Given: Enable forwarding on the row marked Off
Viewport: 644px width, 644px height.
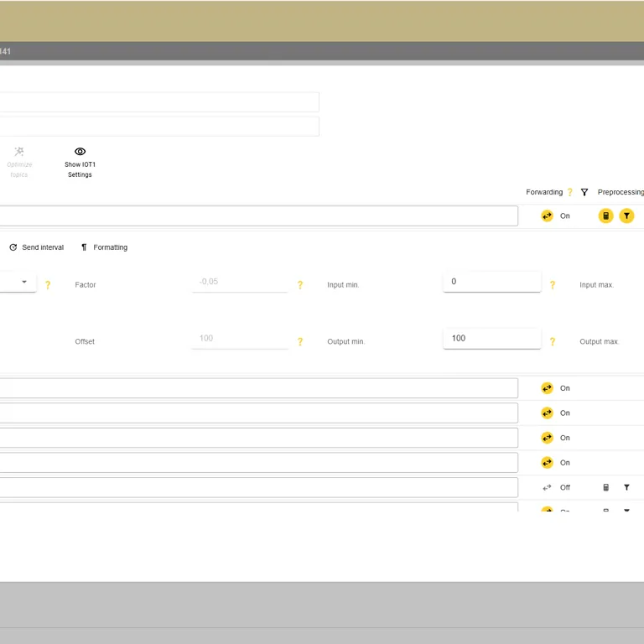Looking at the screenshot, I should pos(547,487).
